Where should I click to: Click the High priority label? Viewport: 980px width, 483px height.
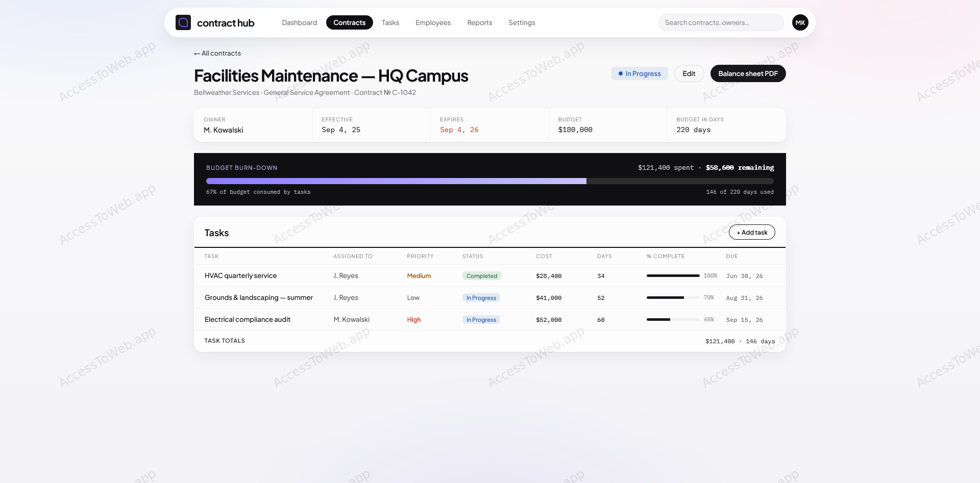pos(414,320)
